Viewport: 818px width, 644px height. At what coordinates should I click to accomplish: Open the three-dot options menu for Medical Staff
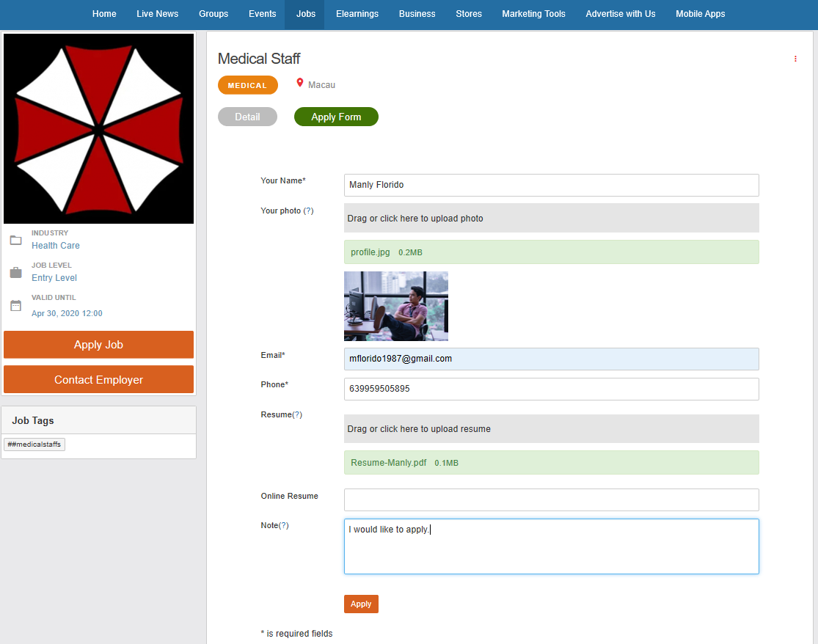point(795,59)
